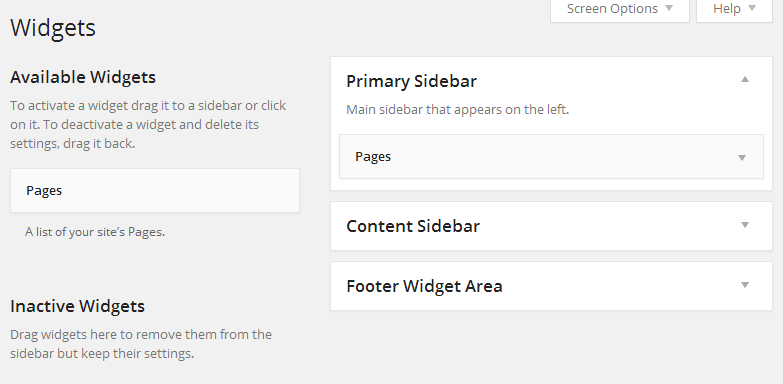Click the "A list of your site's Pages" description
The width and height of the screenshot is (783, 384).
point(95,232)
